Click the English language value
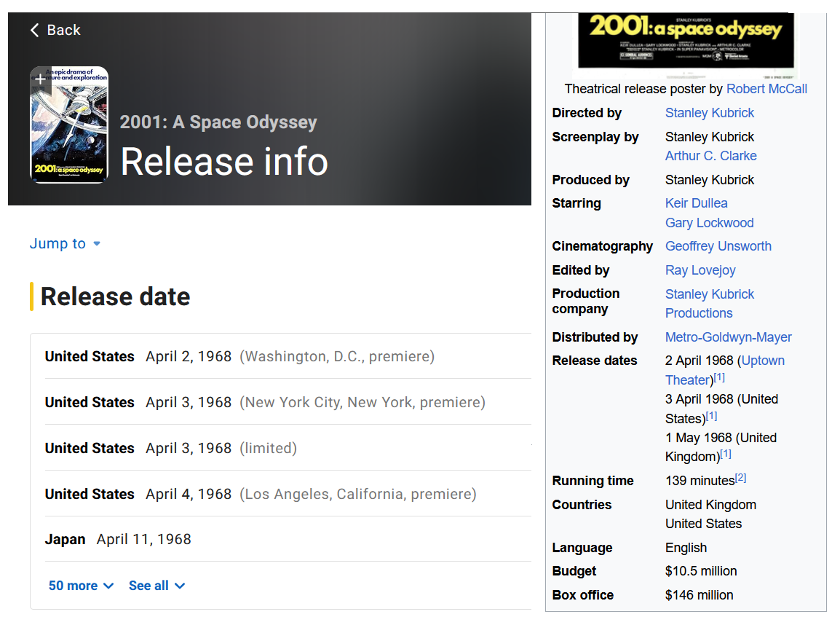Screen dimensions: 840x625 686,547
